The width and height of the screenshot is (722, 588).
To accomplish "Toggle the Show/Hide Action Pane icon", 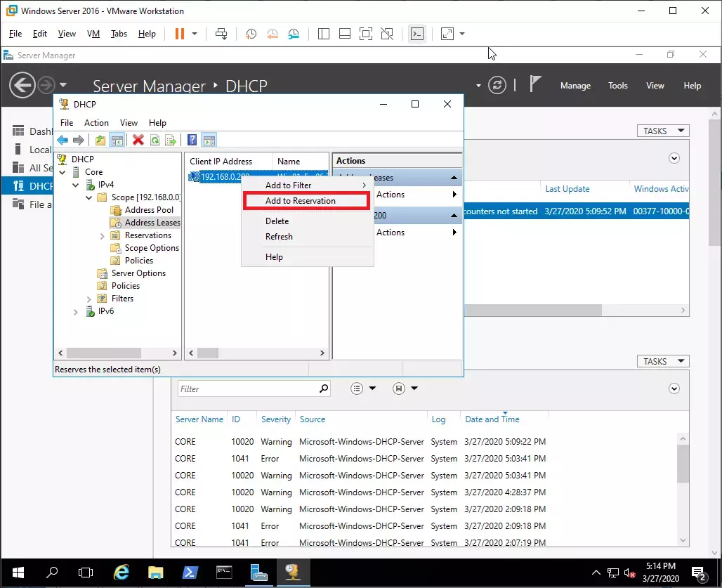I will [209, 140].
